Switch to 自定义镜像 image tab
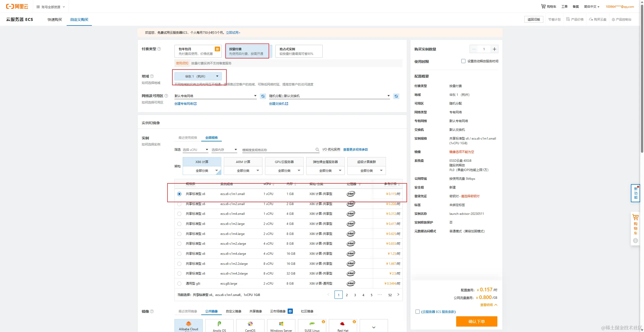This screenshot has height=332, width=644. pos(233,311)
